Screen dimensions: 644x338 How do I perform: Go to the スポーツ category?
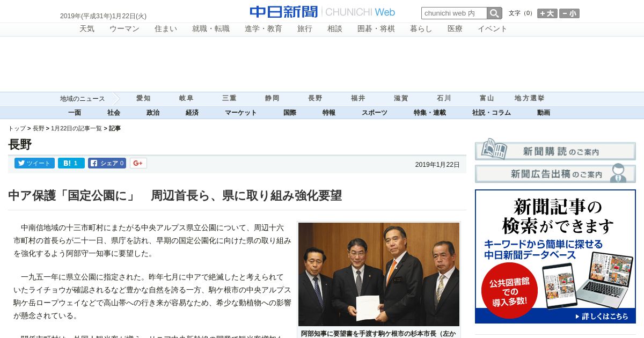(375, 113)
